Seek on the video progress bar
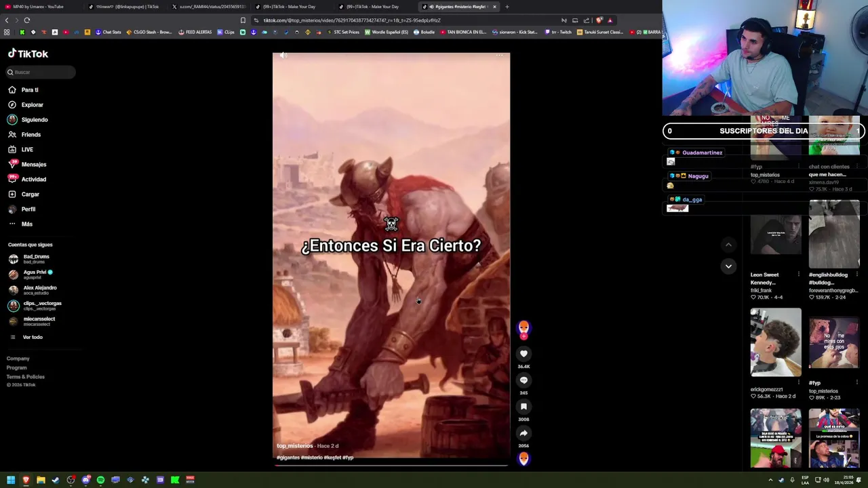The image size is (868, 488). point(391,465)
